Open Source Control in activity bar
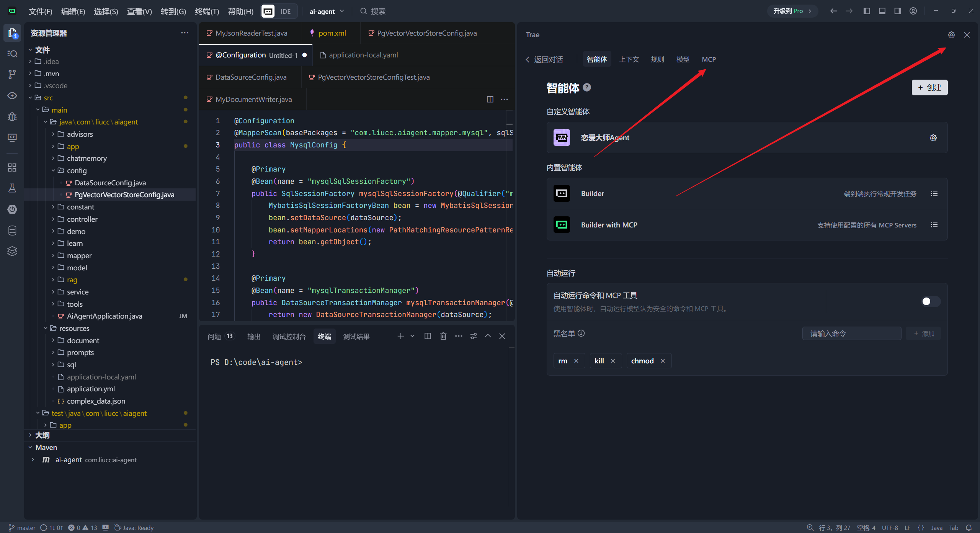980x533 pixels. point(12,74)
